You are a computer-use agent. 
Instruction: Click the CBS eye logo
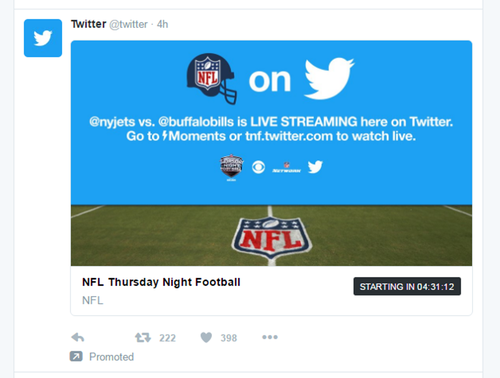click(x=258, y=167)
